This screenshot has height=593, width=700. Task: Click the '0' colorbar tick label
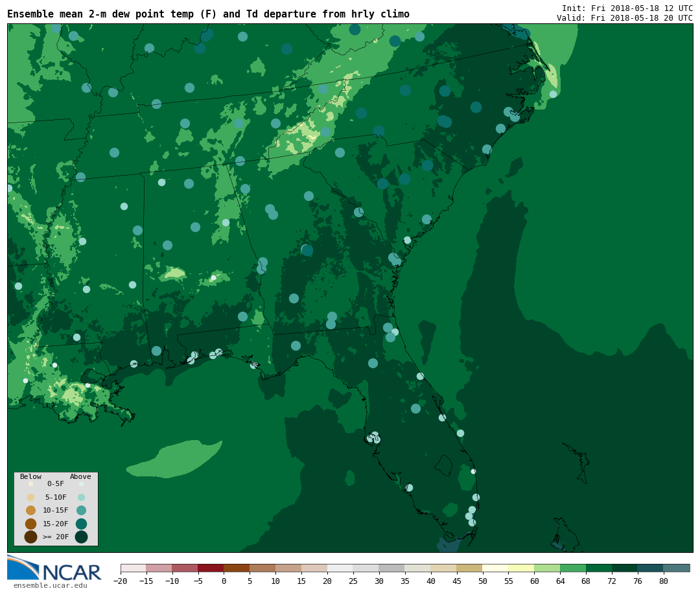coord(224,581)
